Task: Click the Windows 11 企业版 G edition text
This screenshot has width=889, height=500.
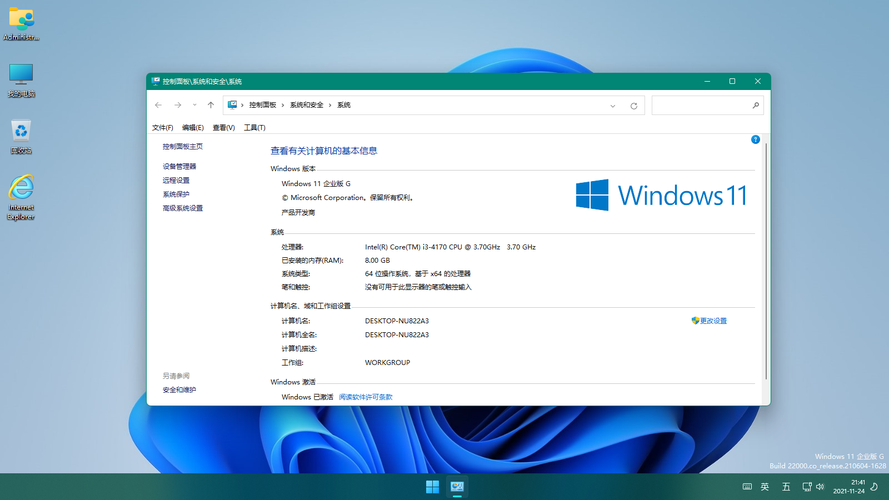Action: [x=316, y=184]
